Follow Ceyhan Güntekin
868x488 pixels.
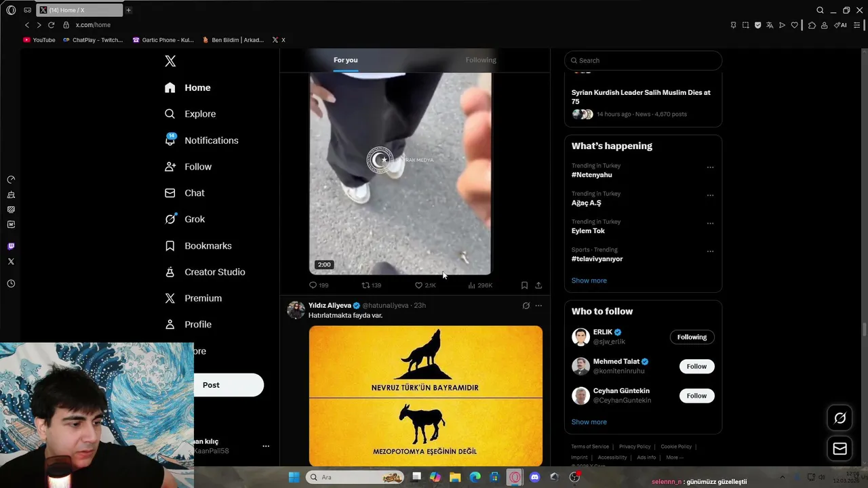pyautogui.click(x=696, y=396)
